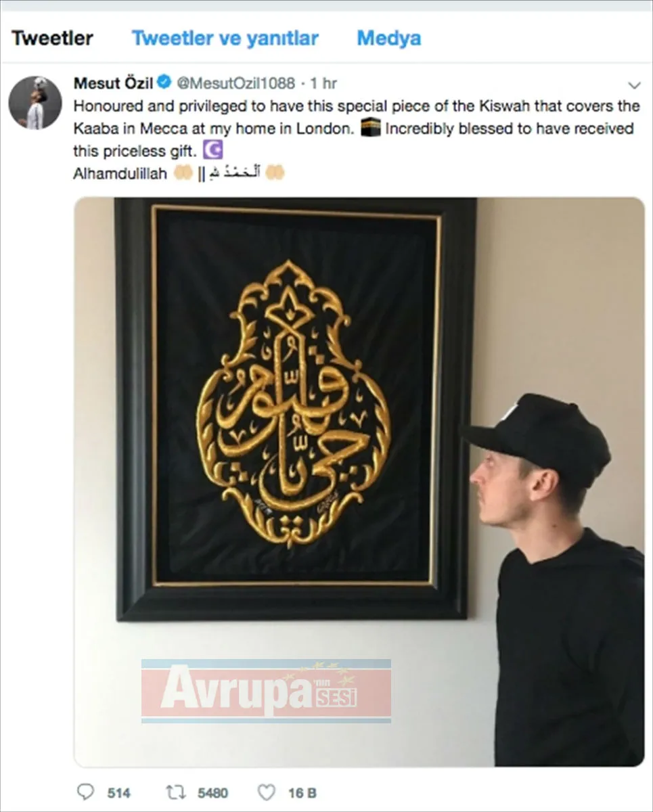Click the praying hands emoji after Alhamdulillah
653x812 pixels.
coord(183,173)
